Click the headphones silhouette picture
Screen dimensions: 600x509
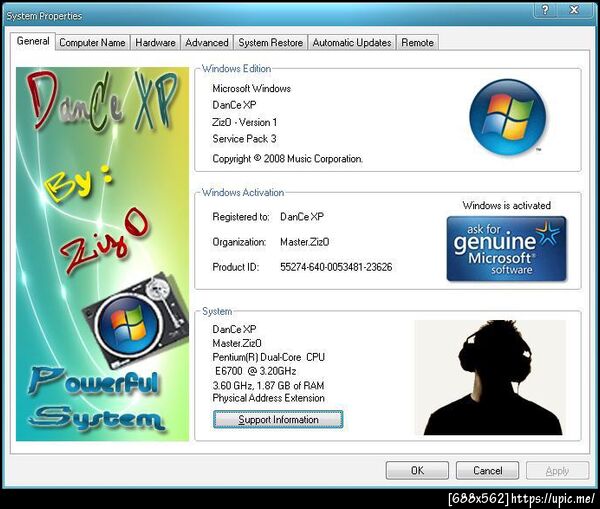pos(491,377)
